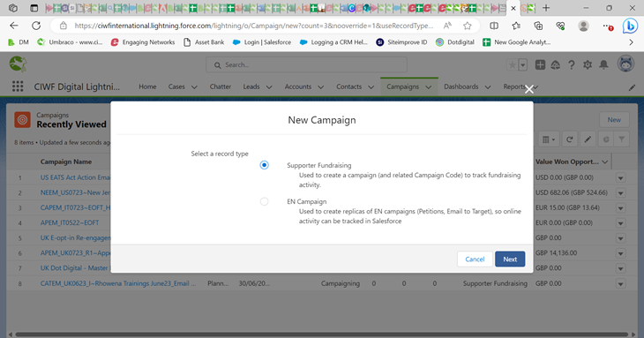Click the Salesforce search box
The image size is (644, 338).
306,65
